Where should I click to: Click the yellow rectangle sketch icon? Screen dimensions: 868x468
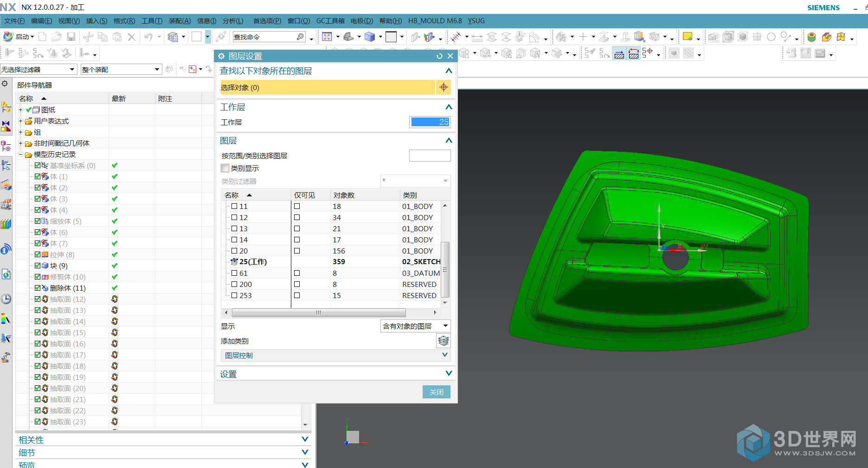pyautogui.click(x=688, y=37)
